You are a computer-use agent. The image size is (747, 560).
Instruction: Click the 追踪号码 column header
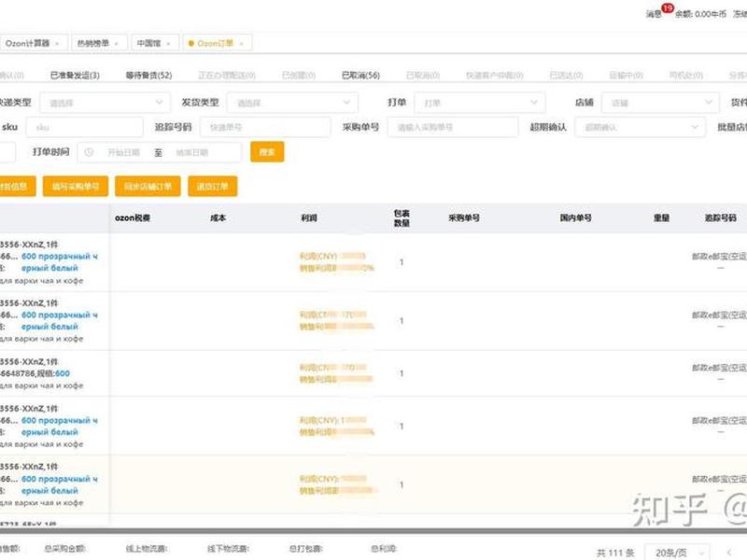tap(720, 218)
